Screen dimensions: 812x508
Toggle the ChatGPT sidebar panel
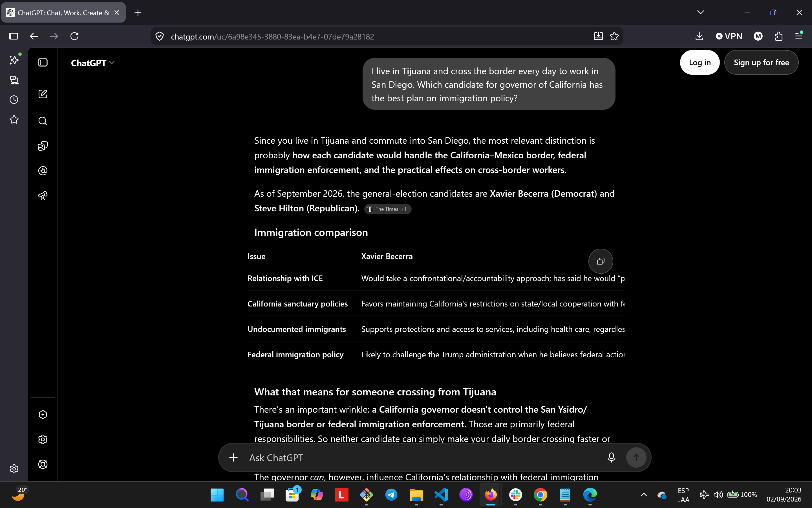(43, 62)
